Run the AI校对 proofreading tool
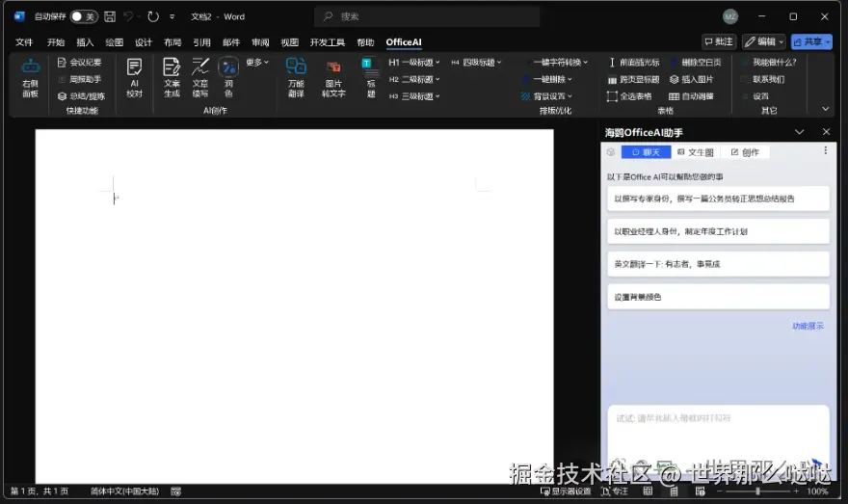 point(134,78)
